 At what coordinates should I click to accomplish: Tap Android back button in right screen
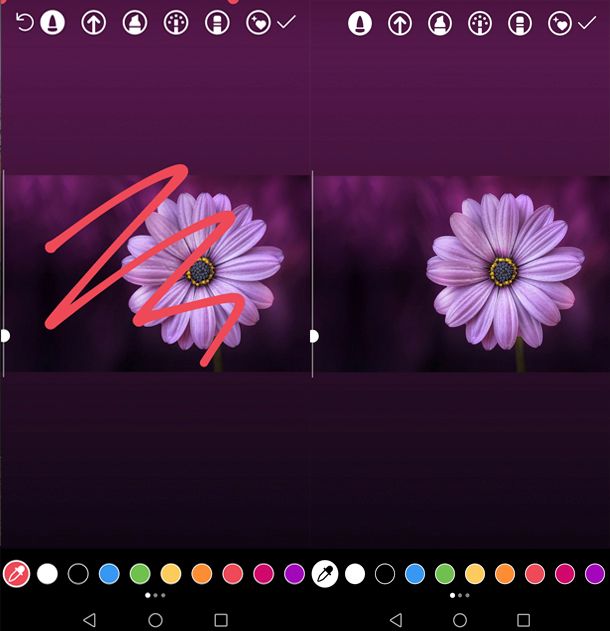point(396,620)
